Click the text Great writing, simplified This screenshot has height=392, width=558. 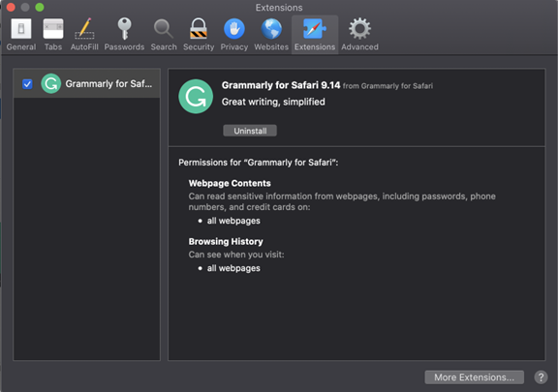(x=273, y=102)
